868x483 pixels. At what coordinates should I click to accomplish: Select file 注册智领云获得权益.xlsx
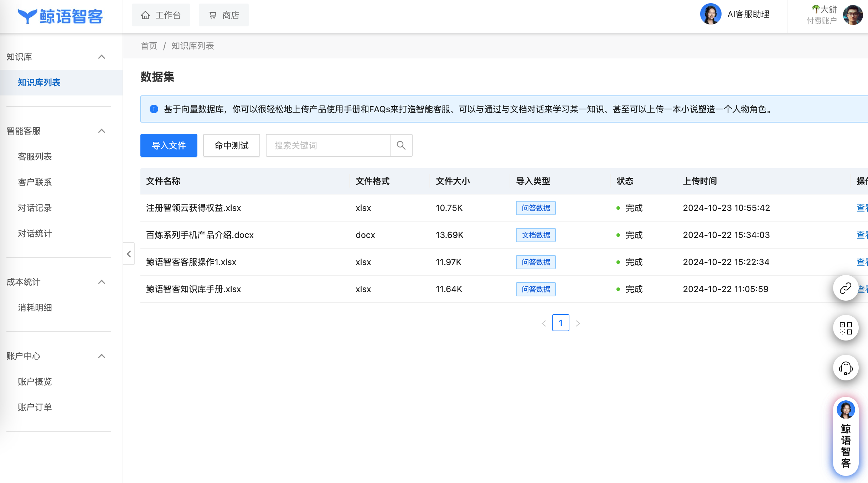[x=193, y=208]
